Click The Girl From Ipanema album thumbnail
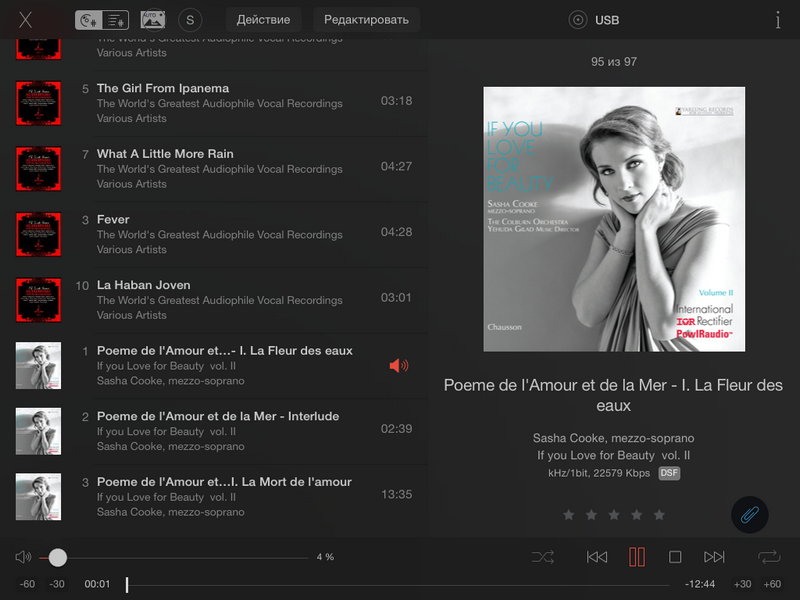Screen dimensions: 800x600 (x=38, y=103)
